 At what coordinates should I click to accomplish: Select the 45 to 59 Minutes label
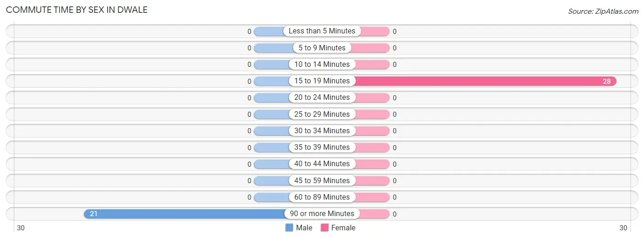click(322, 181)
